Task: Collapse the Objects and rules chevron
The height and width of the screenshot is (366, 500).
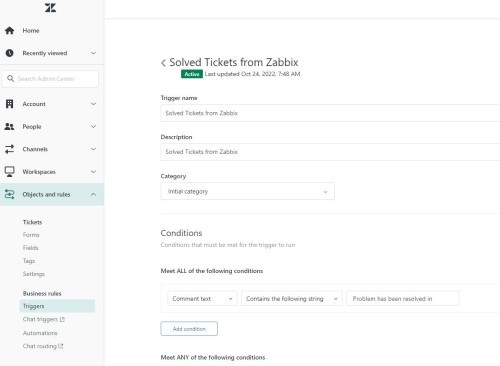Action: click(x=93, y=194)
